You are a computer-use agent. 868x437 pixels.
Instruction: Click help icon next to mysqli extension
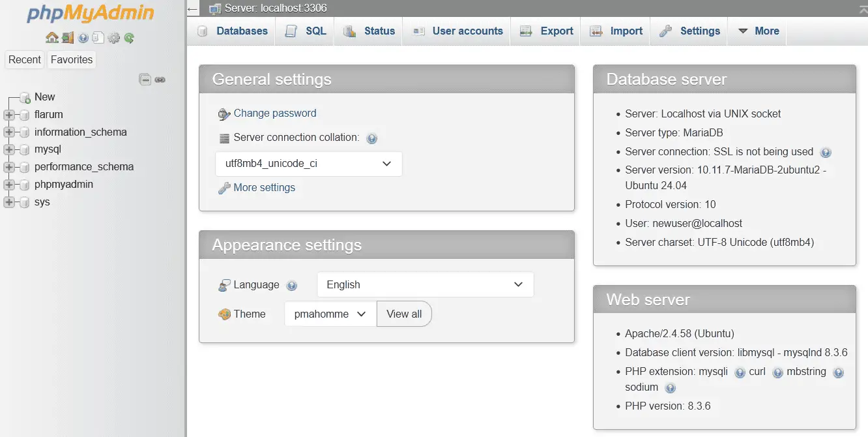(x=740, y=372)
